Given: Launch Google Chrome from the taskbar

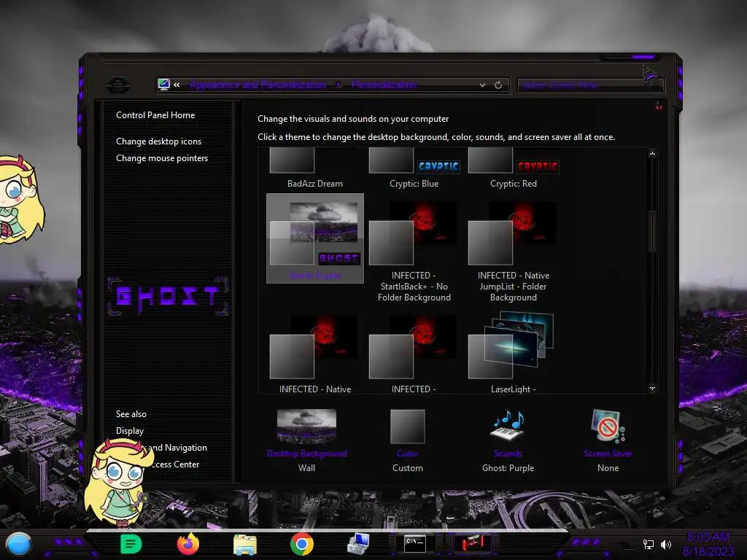Looking at the screenshot, I should click(x=301, y=544).
